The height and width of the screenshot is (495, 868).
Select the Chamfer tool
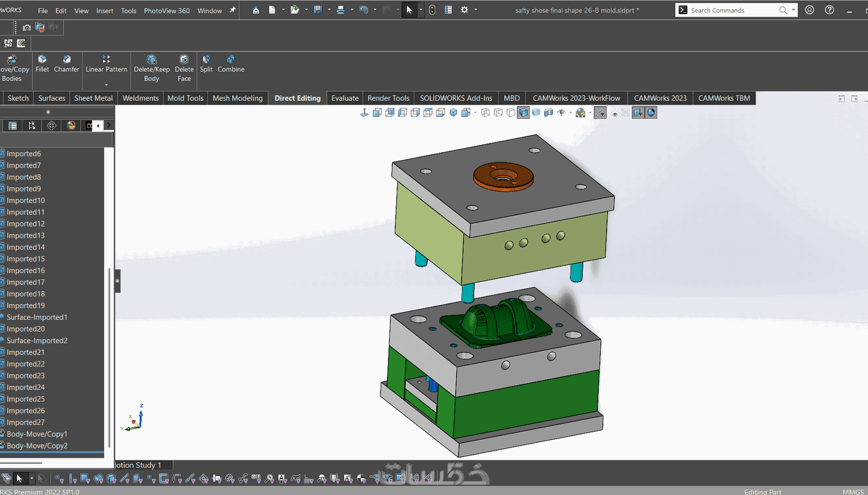click(x=66, y=64)
